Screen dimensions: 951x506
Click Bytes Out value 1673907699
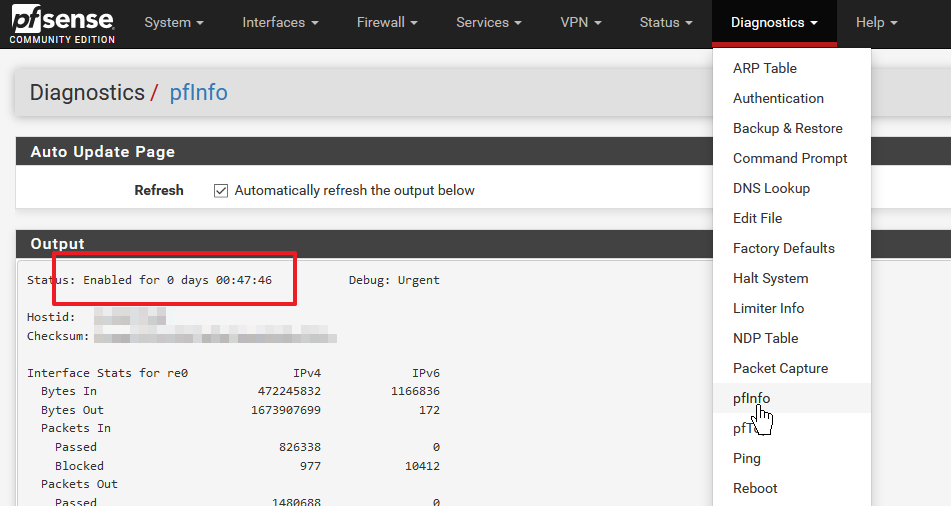click(x=286, y=410)
